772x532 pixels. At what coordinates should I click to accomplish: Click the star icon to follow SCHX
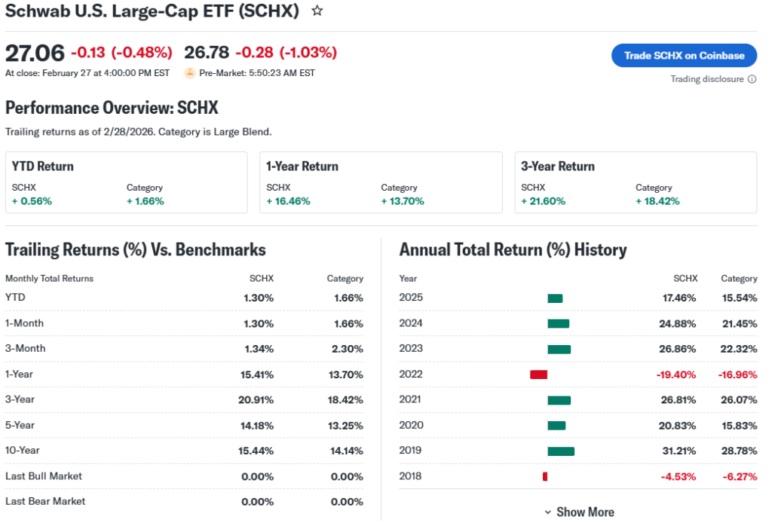[x=317, y=11]
